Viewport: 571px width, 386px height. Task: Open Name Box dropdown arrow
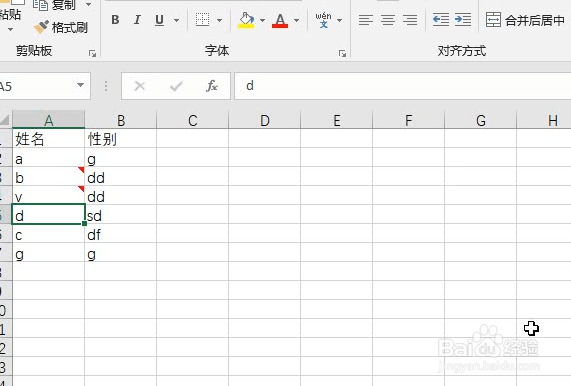click(x=80, y=86)
